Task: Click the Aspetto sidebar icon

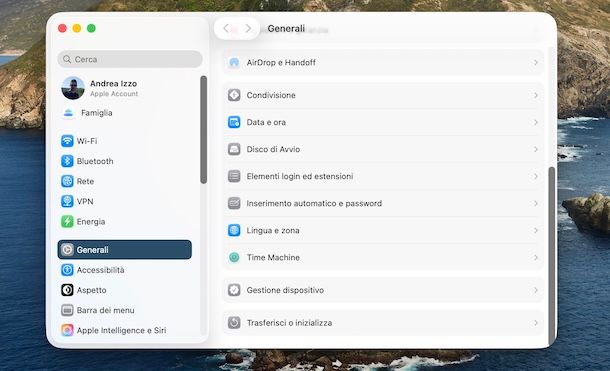Action: point(67,290)
